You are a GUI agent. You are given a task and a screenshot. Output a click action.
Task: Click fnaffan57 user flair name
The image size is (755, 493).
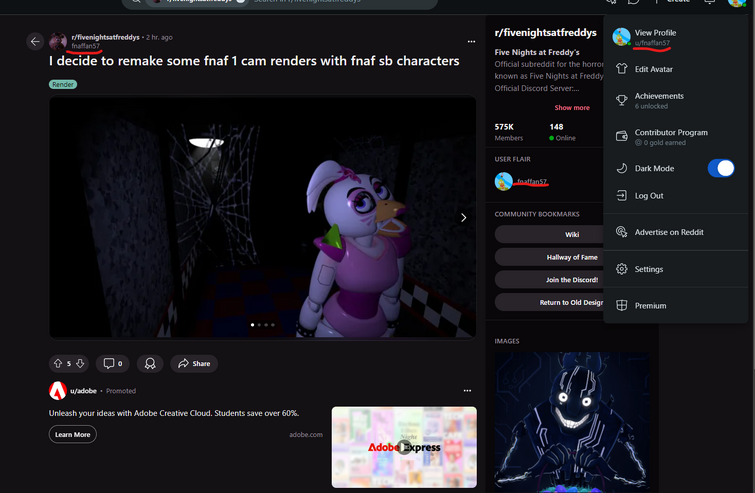coord(532,182)
